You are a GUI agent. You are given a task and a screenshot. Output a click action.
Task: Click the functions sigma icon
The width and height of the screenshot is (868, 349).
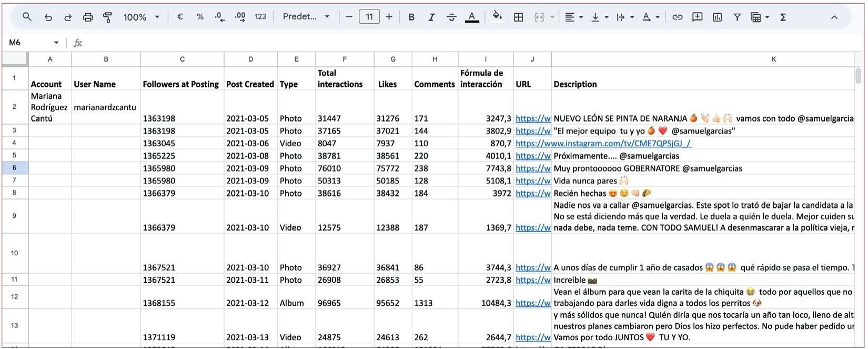click(x=783, y=17)
